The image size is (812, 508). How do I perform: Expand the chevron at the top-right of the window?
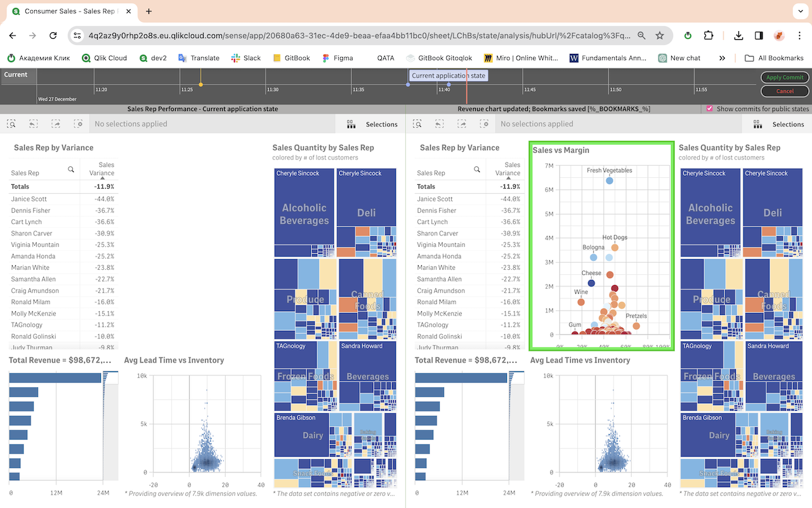coord(801,11)
